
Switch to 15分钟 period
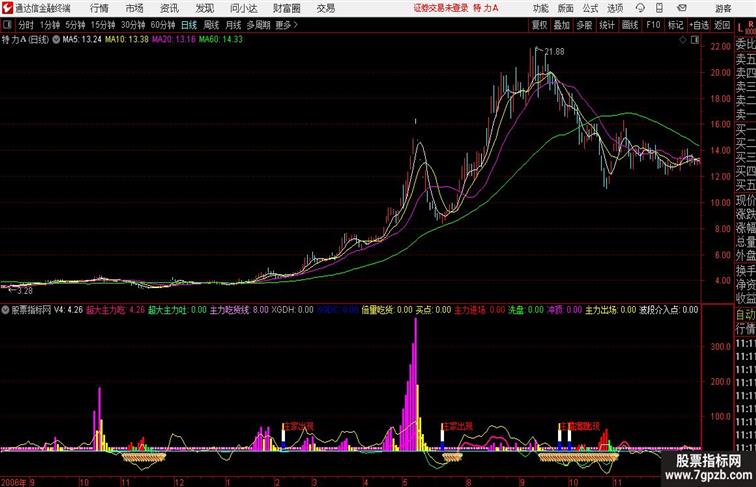(x=103, y=25)
